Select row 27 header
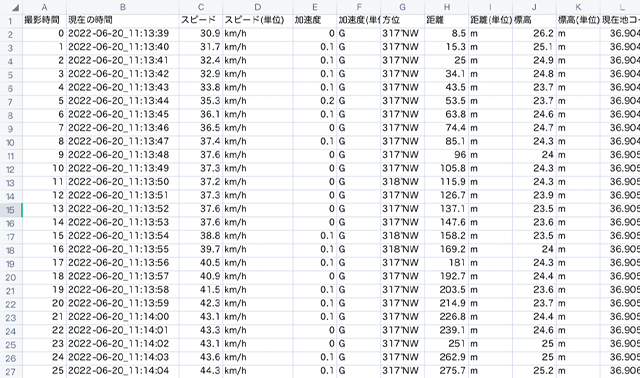The height and width of the screenshot is (378, 640). pos(11,372)
